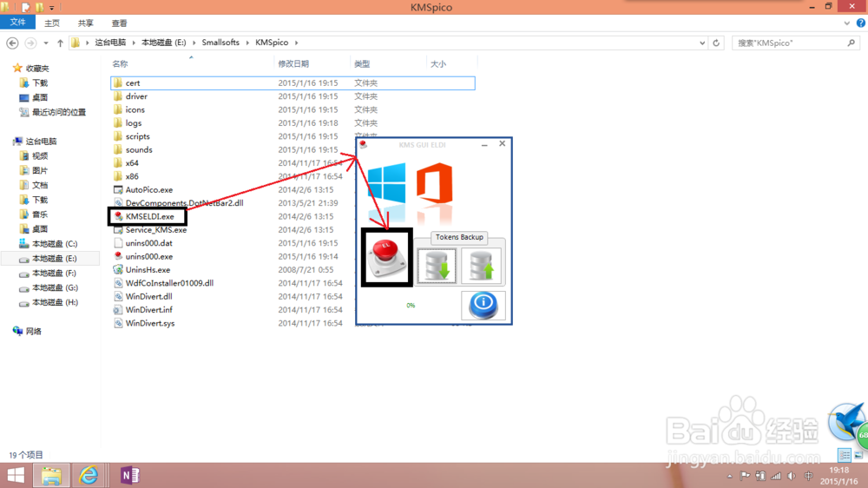The width and height of the screenshot is (868, 488).
Task: Select the Tokens Backup label
Action: 459,237
